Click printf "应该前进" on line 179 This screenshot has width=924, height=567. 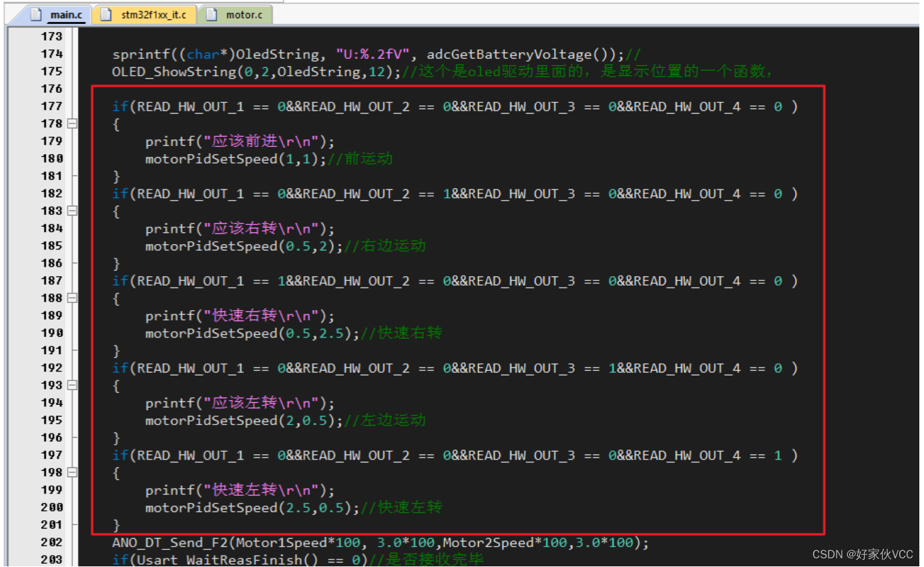pos(240,141)
